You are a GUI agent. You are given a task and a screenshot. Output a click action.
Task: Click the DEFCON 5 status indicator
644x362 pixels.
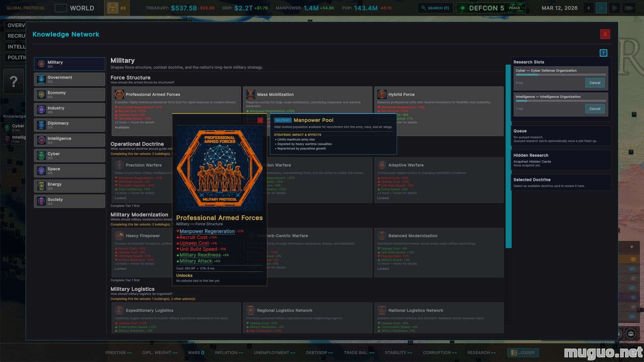pyautogui.click(x=491, y=8)
